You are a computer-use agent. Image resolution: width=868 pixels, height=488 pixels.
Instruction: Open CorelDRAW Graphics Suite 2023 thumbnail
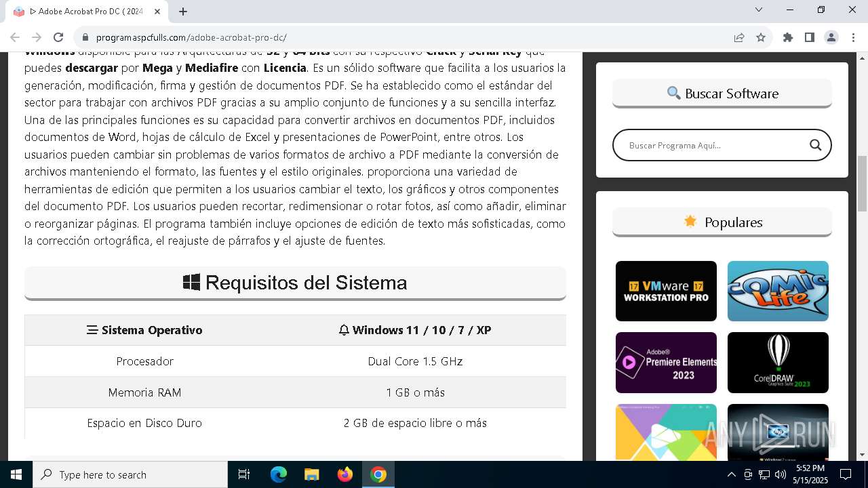click(778, 363)
